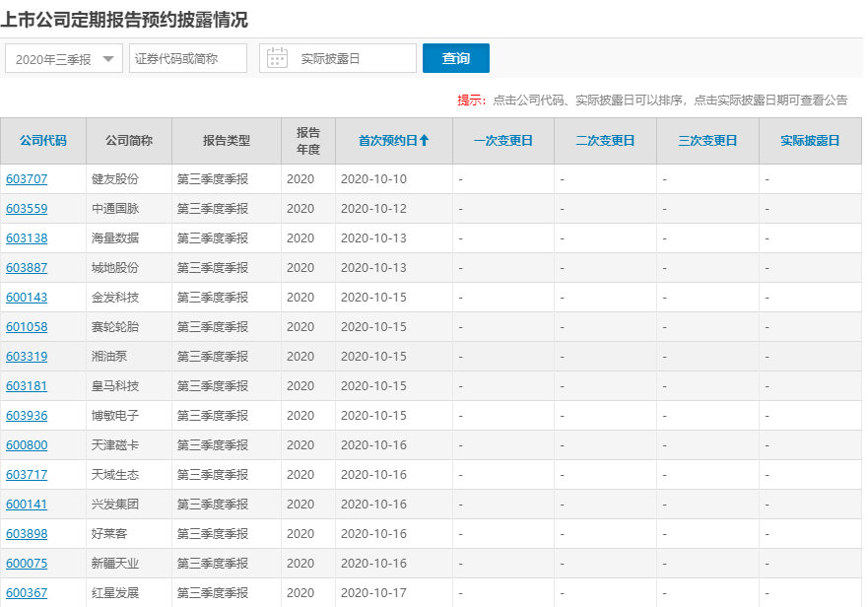This screenshot has width=868, height=607.
Task: Sort table by 公司代码 header
Action: 43,141
